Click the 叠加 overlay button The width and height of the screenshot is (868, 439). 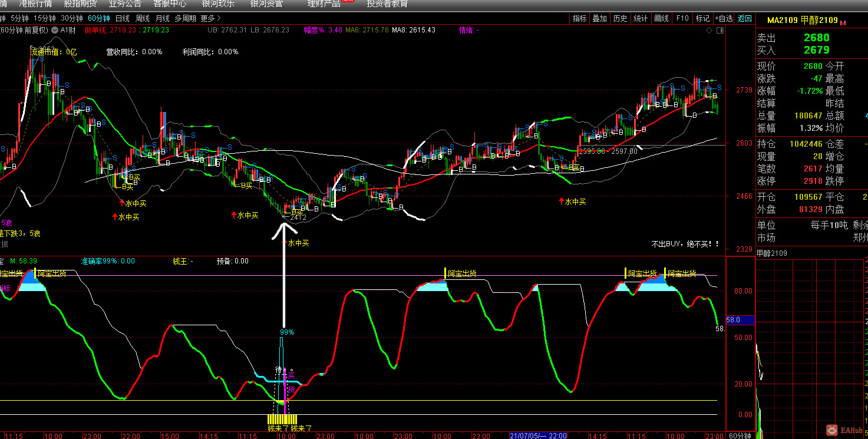pos(600,18)
